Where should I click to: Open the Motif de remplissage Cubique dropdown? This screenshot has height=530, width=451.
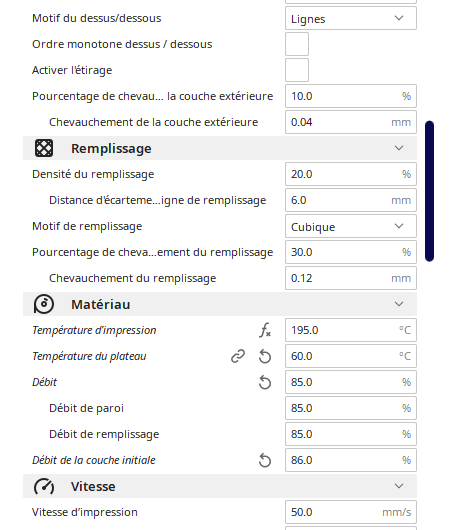pyautogui.click(x=351, y=226)
